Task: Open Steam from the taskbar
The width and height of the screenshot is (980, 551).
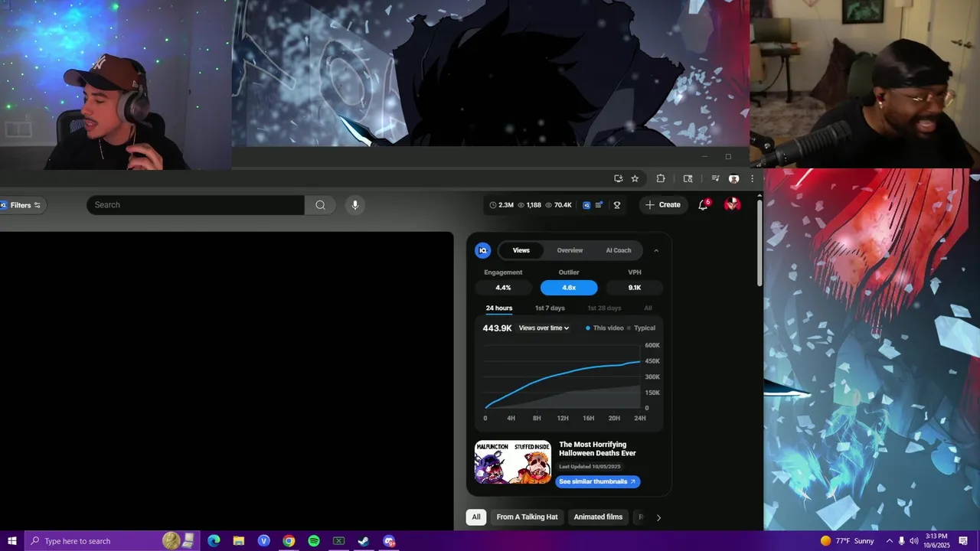Action: click(x=364, y=541)
